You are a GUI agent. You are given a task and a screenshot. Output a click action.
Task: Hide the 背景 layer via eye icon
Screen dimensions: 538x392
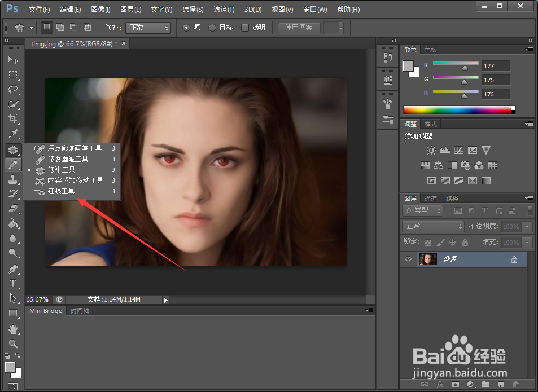408,259
